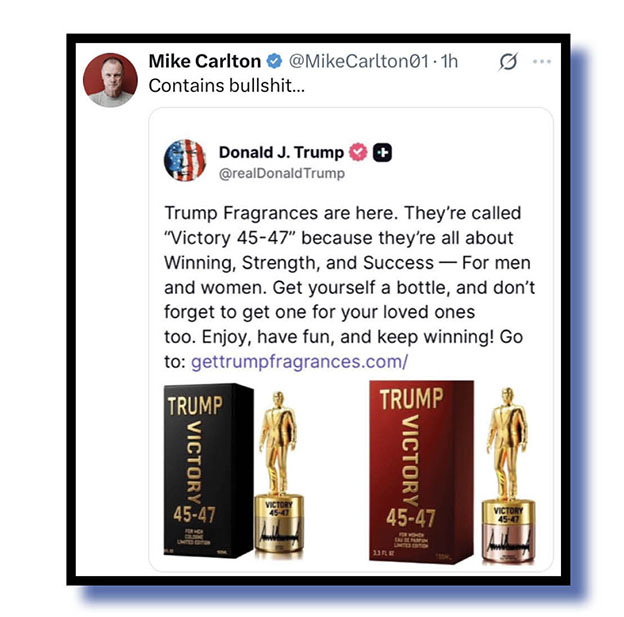Open the three-dot more options menu
The height and width of the screenshot is (617, 624).
click(x=542, y=61)
